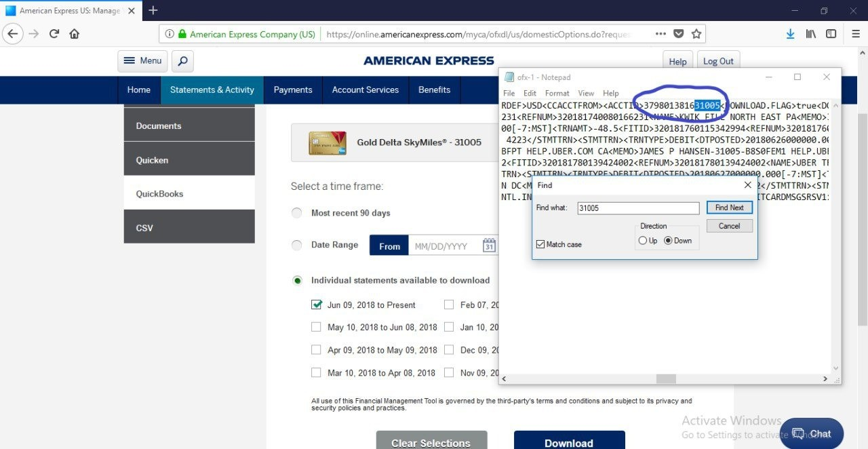Open Benefits navigation tab
Screen dimensions: 868x449
tap(435, 90)
